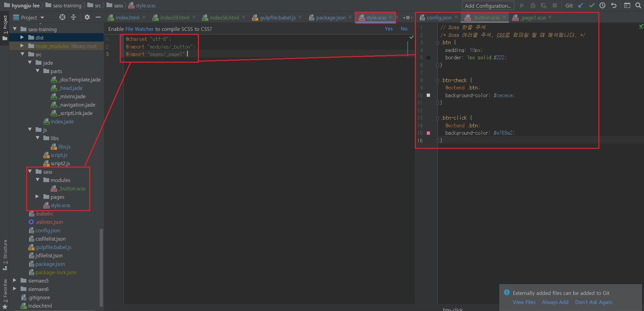
Task: Click the Git Update Project arrow icon
Action: coord(581,5)
